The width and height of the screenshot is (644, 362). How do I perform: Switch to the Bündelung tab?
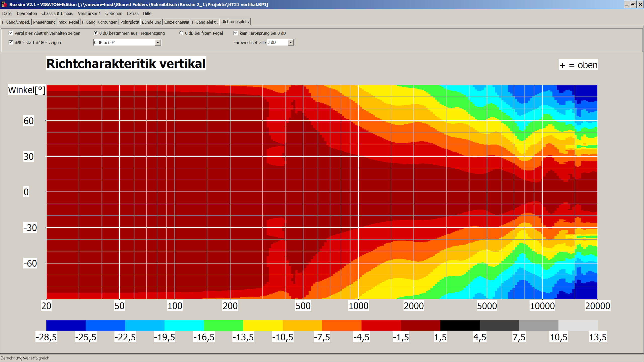[x=151, y=22]
